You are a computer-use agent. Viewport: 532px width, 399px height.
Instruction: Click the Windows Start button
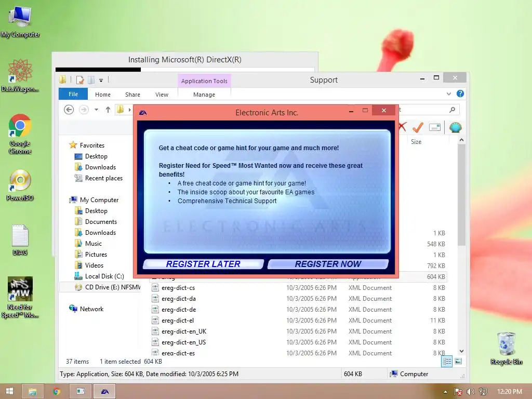click(x=9, y=391)
